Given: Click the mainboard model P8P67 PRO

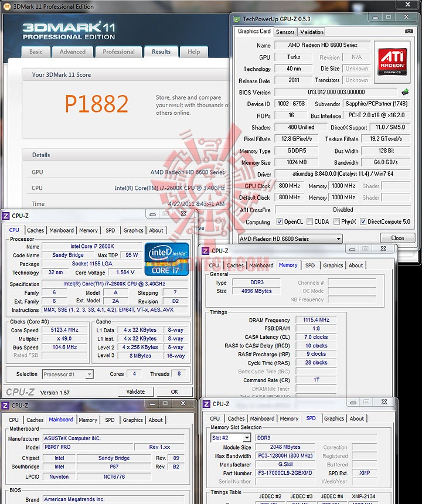Looking at the screenshot, I should [x=88, y=447].
